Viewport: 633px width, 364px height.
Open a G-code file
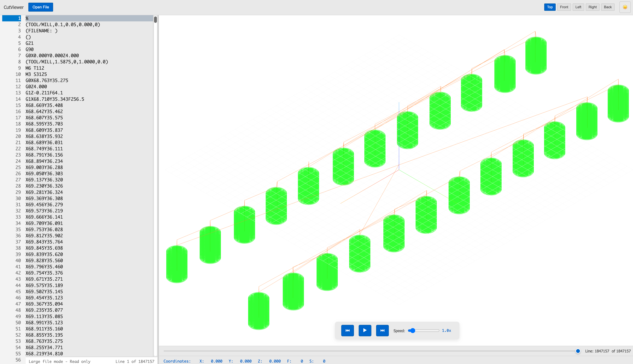pos(41,7)
